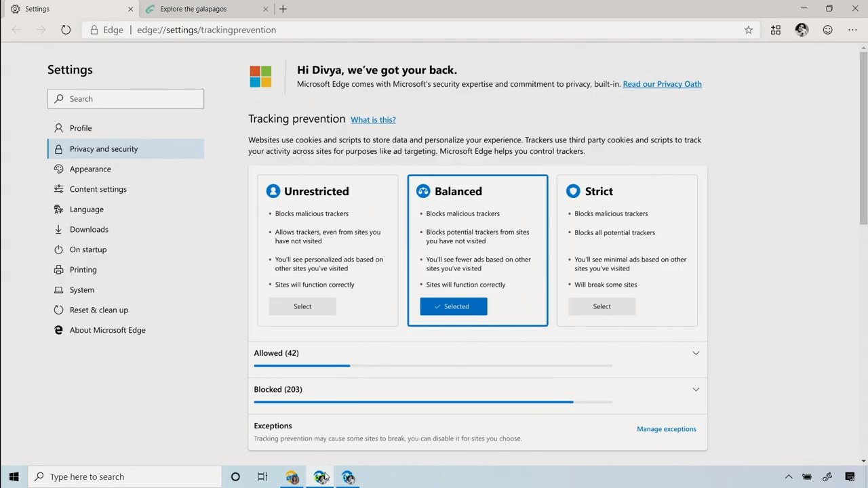The image size is (868, 488).
Task: Open Downloads settings page
Action: [x=125, y=229]
